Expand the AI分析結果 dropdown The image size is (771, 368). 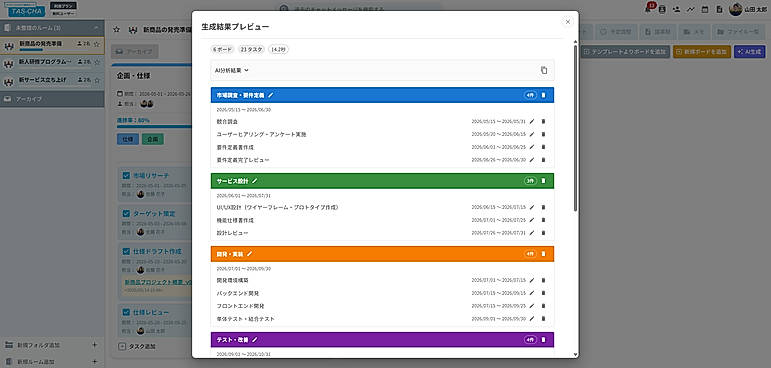tap(232, 70)
